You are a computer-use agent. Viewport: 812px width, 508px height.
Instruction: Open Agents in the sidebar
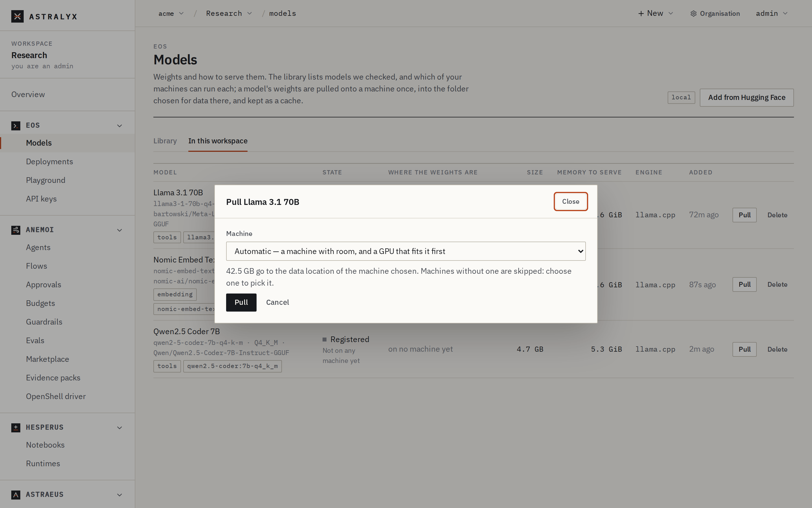tap(38, 248)
